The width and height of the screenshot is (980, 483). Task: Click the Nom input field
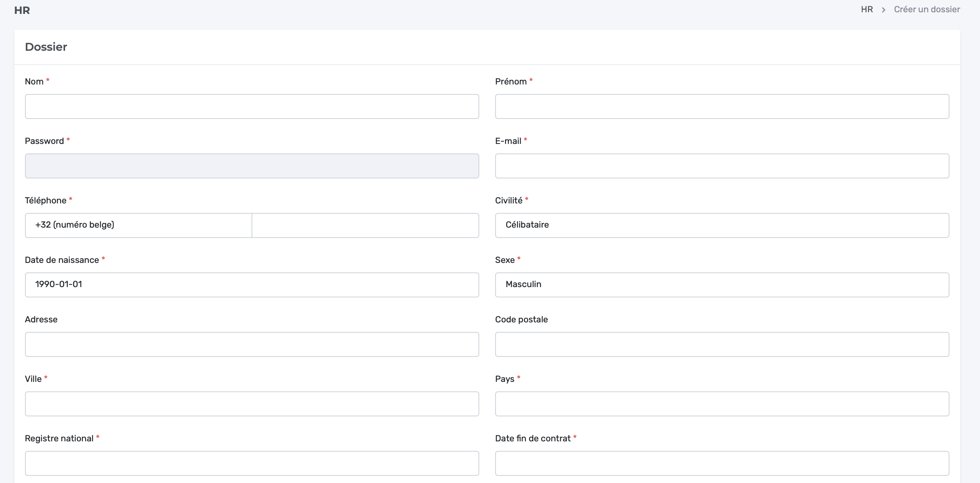[x=252, y=106]
